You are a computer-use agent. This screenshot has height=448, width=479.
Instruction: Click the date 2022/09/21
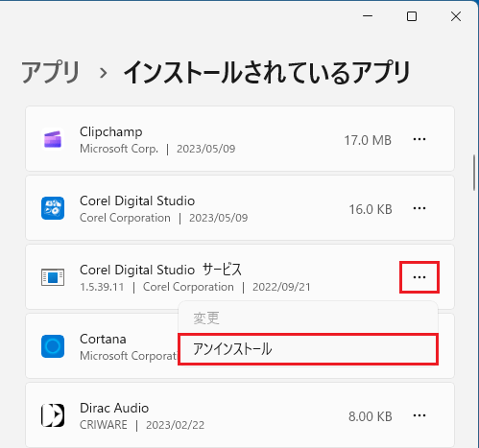281,287
